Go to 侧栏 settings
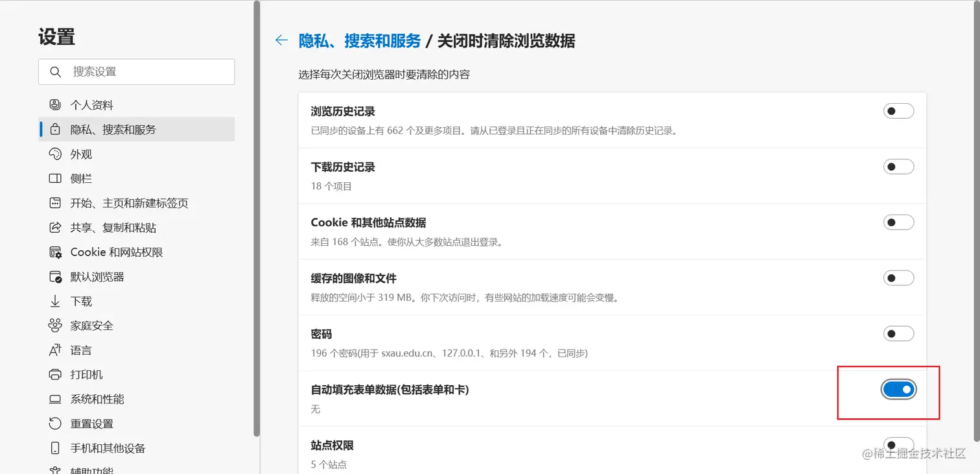The width and height of the screenshot is (980, 474). 136,178
